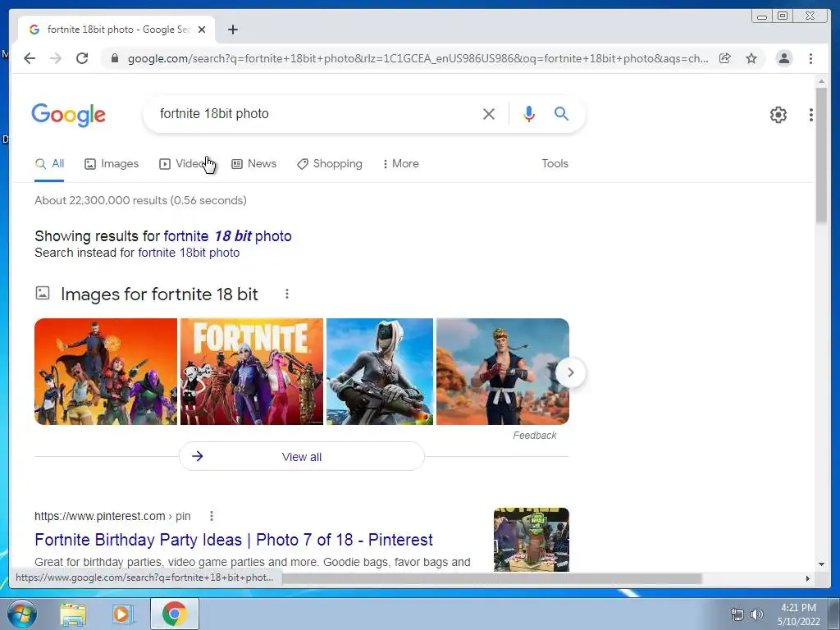Open Google quick settings gear
The height and width of the screenshot is (630, 840).
778,115
